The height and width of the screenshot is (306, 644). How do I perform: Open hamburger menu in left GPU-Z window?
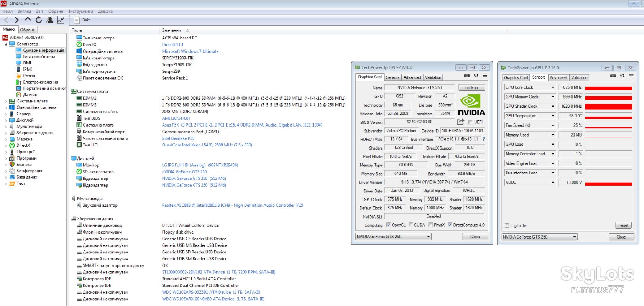(485, 76)
